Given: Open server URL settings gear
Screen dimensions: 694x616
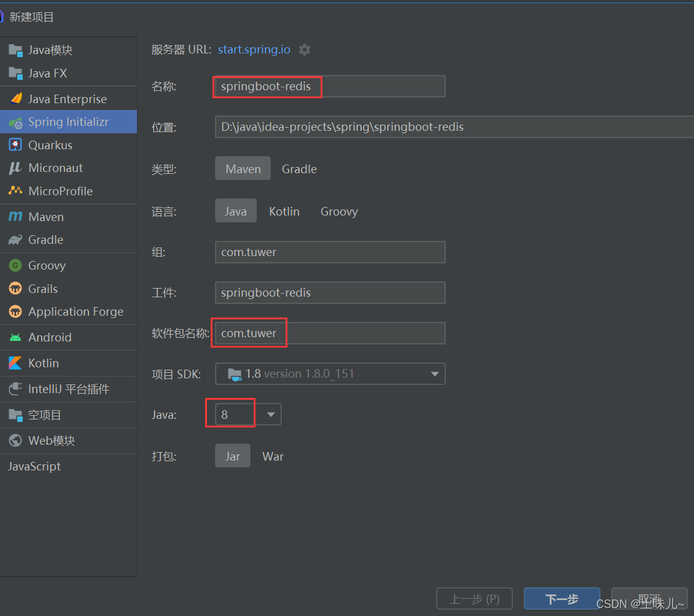Looking at the screenshot, I should 305,50.
